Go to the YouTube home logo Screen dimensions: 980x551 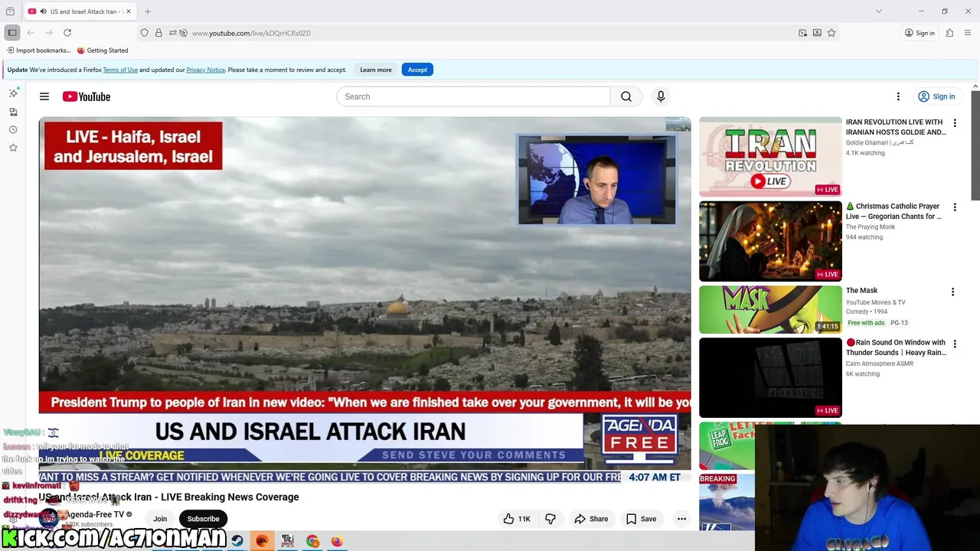pyautogui.click(x=87, y=96)
